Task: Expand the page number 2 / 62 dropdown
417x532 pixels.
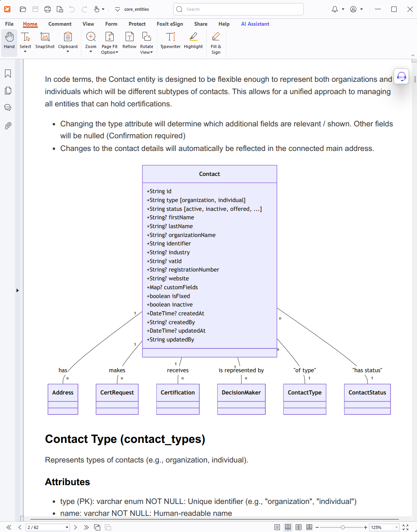Action: 67,527
